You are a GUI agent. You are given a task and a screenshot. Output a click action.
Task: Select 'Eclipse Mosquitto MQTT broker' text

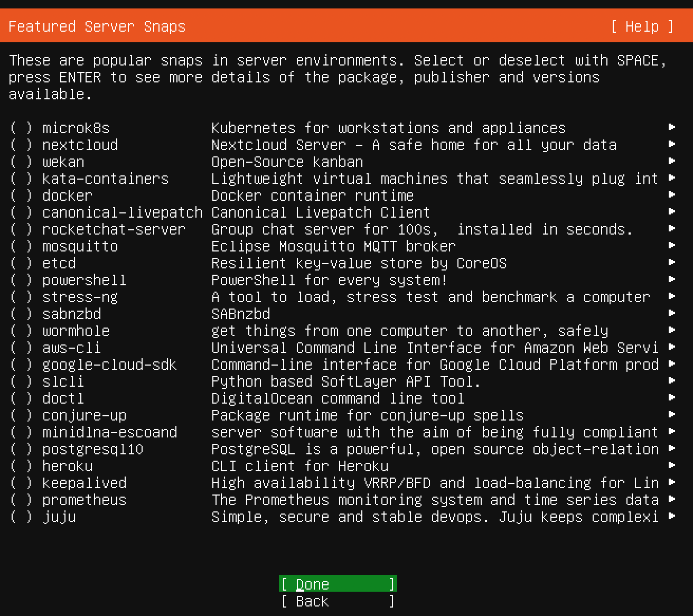click(x=333, y=246)
